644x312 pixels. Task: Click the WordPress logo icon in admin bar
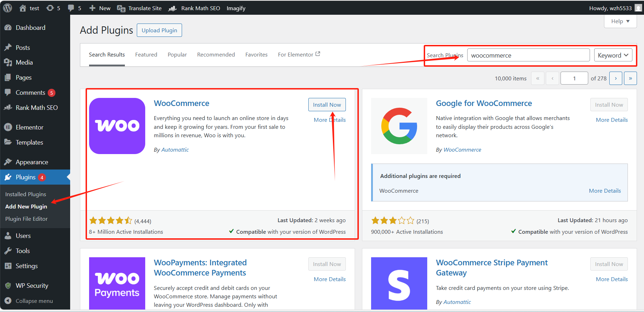[x=7, y=8]
